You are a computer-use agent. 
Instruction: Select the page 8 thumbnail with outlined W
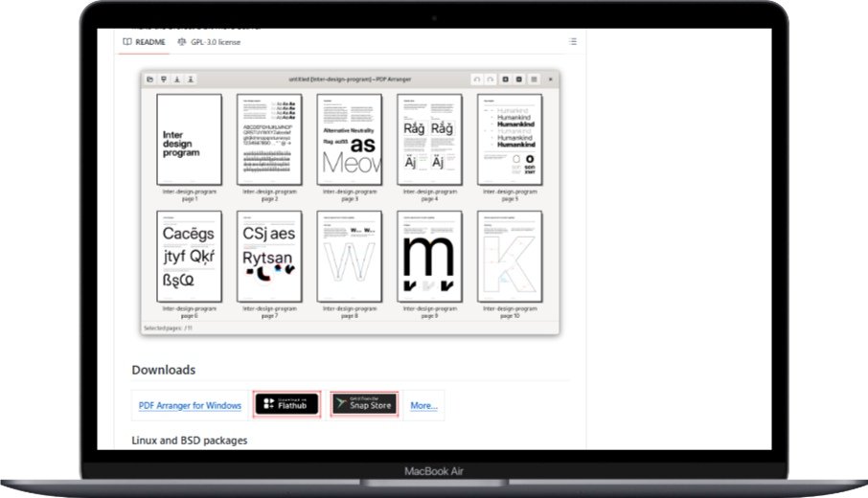[x=350, y=257]
